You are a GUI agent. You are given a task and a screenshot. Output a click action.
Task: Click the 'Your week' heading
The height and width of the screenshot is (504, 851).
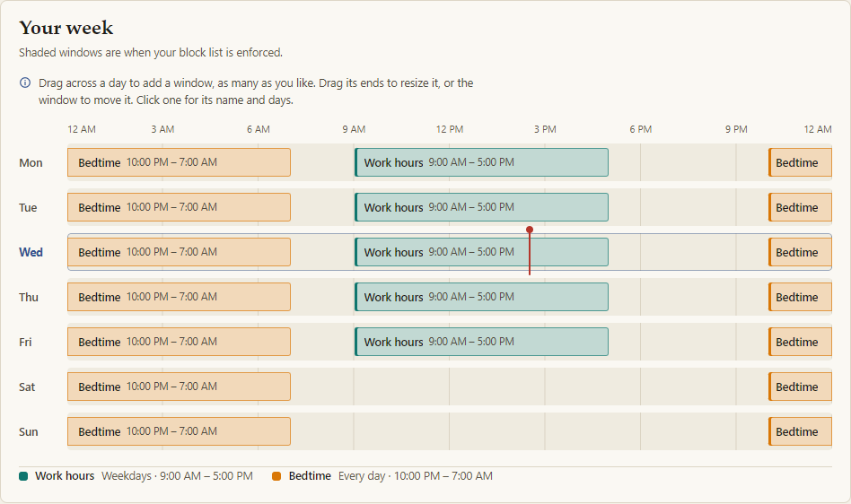click(x=66, y=28)
